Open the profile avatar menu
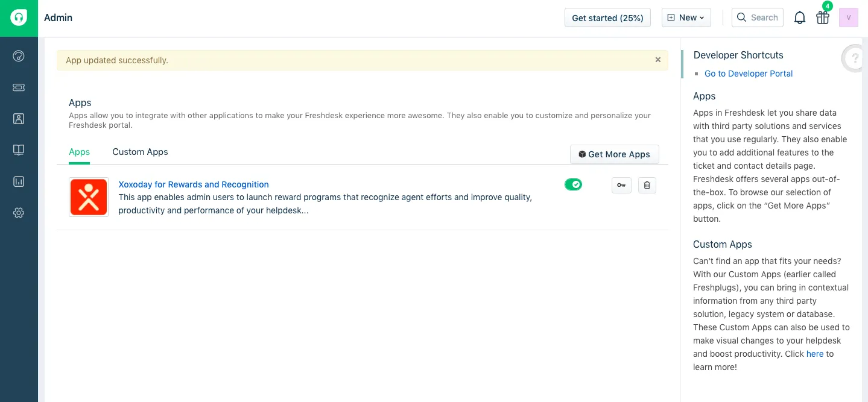Image resolution: width=868 pixels, height=402 pixels. 848,17
